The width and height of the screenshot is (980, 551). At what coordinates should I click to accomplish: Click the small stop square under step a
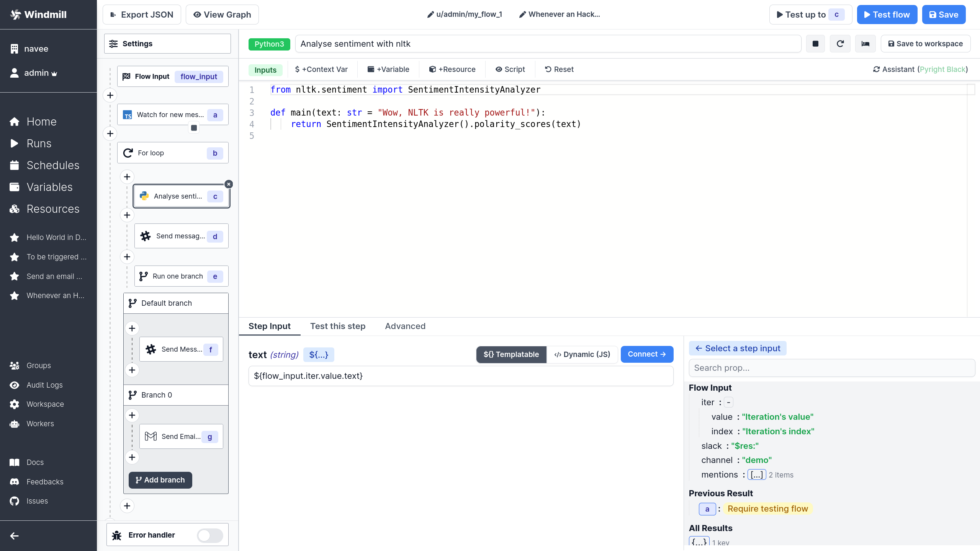194,128
